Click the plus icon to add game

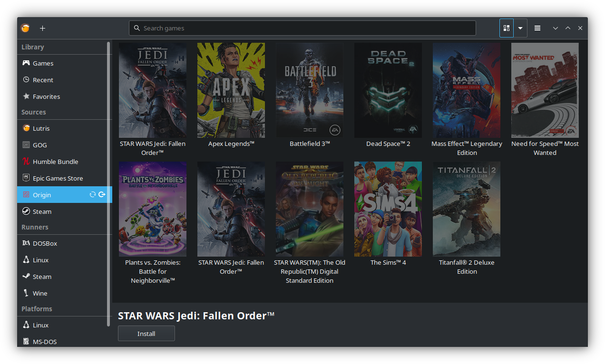42,28
